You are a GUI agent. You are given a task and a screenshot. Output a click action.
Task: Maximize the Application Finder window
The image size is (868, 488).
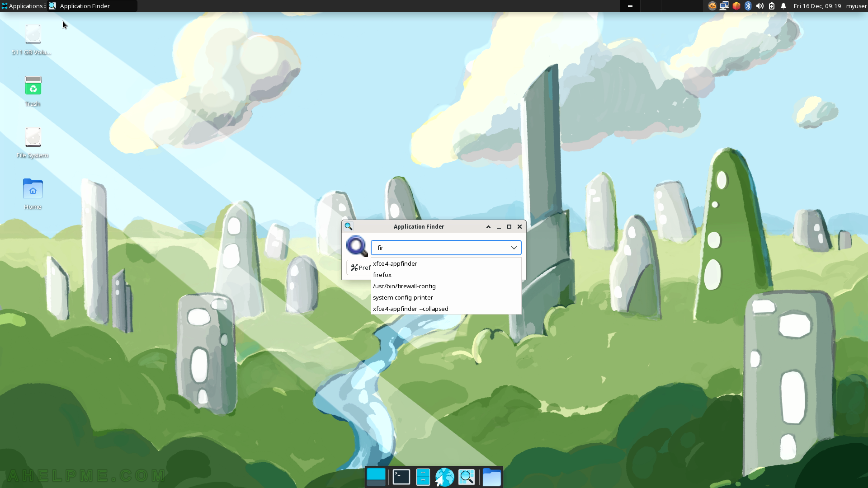[x=509, y=227]
